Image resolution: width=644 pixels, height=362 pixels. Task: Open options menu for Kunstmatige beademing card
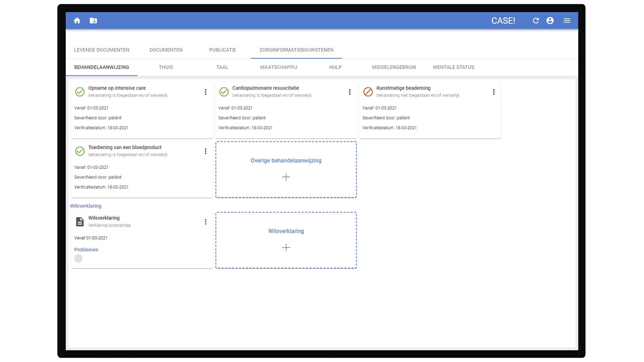493,92
